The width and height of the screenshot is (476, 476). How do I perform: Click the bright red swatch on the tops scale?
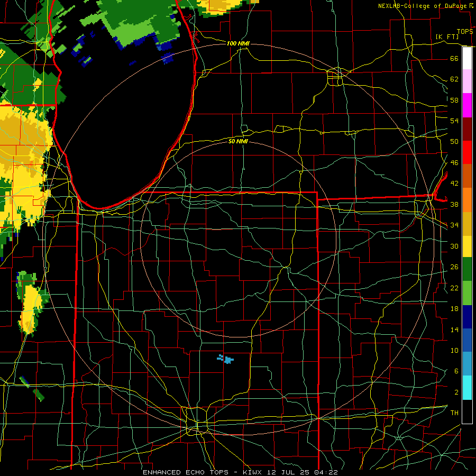pos(467,152)
